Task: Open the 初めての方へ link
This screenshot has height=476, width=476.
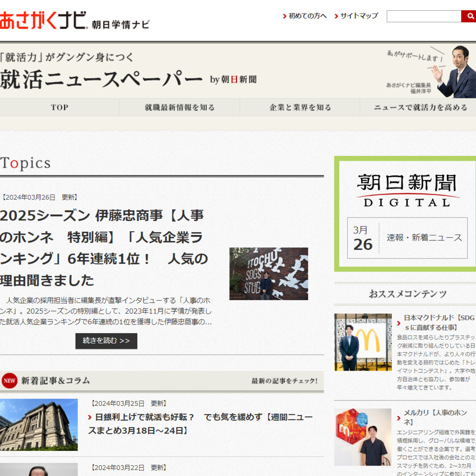Action: [308, 16]
